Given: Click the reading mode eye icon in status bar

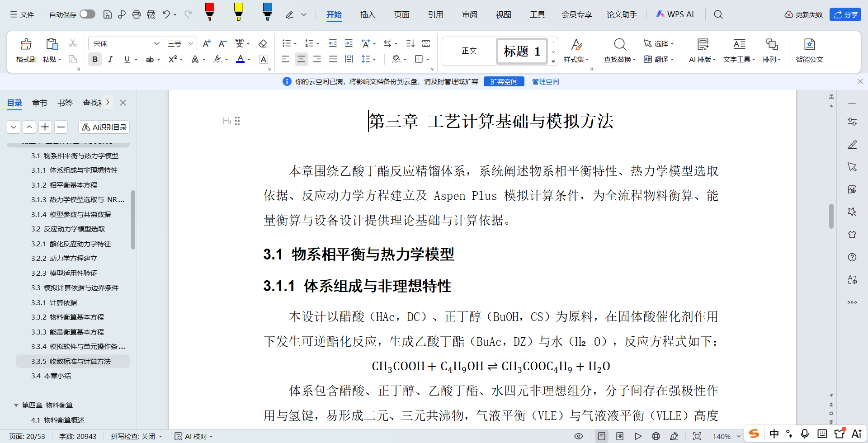Looking at the screenshot, I should [578, 436].
